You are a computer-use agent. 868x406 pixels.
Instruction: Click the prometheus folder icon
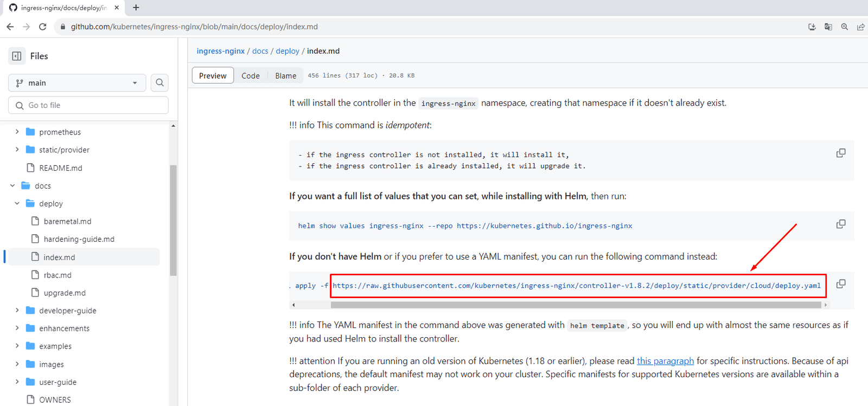click(x=30, y=132)
